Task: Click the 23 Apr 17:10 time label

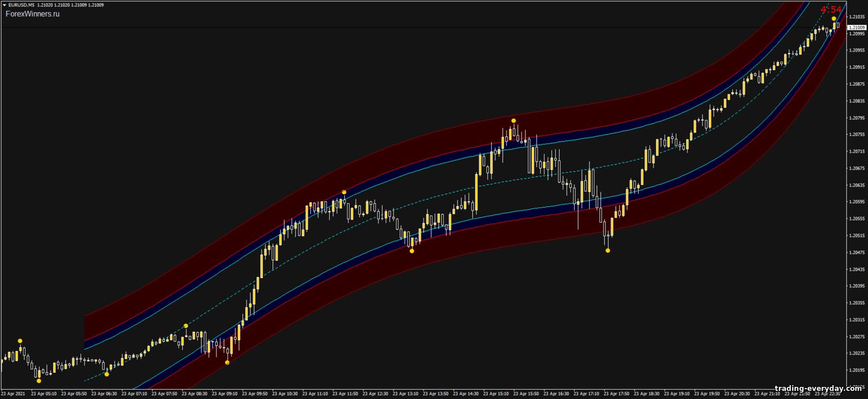Action: pos(586,394)
